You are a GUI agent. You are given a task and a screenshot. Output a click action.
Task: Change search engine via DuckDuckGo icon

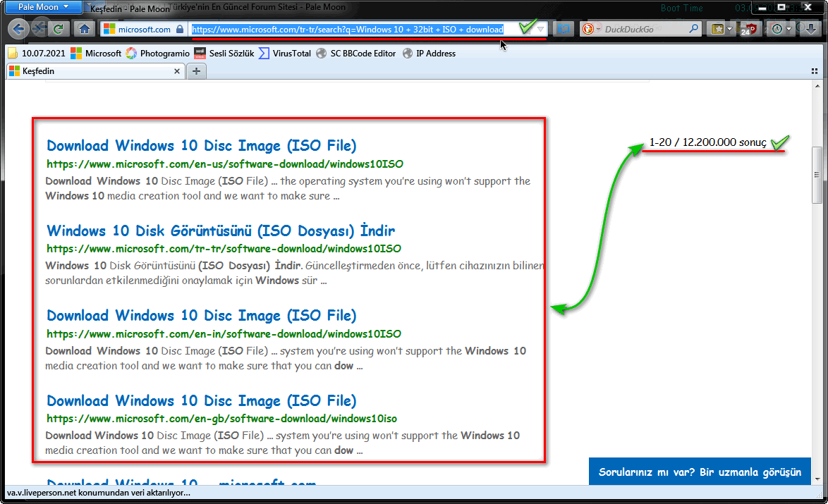590,29
